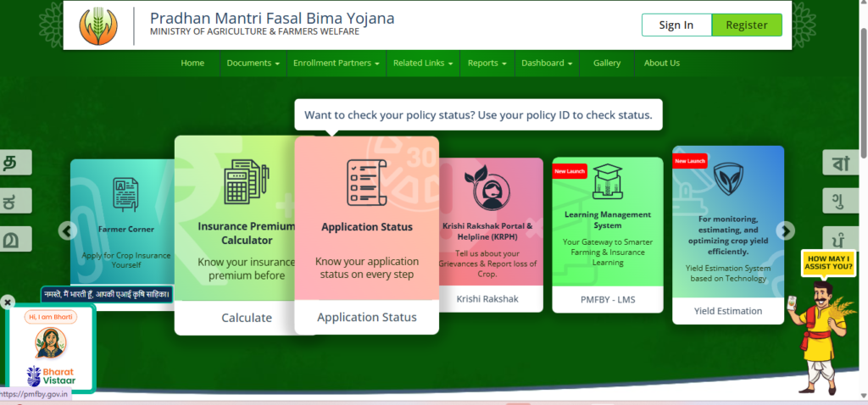Go to the previous carousel slide

tap(68, 230)
